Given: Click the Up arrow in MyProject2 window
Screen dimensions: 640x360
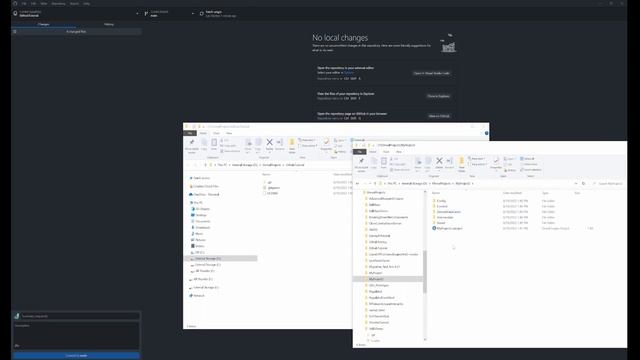Looking at the screenshot, I should click(x=375, y=184).
